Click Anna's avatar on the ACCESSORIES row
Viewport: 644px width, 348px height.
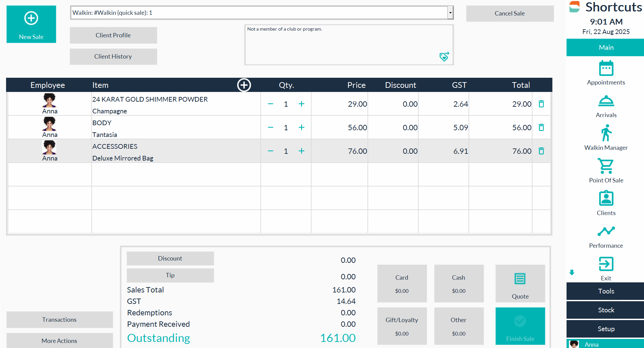[50, 147]
